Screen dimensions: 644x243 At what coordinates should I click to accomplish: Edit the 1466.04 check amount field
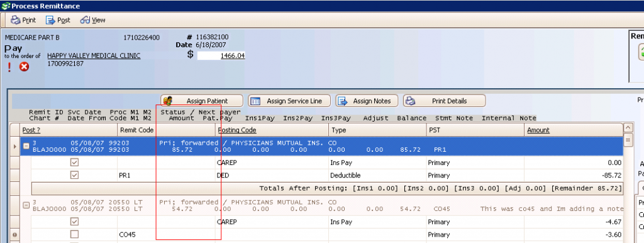pos(221,56)
